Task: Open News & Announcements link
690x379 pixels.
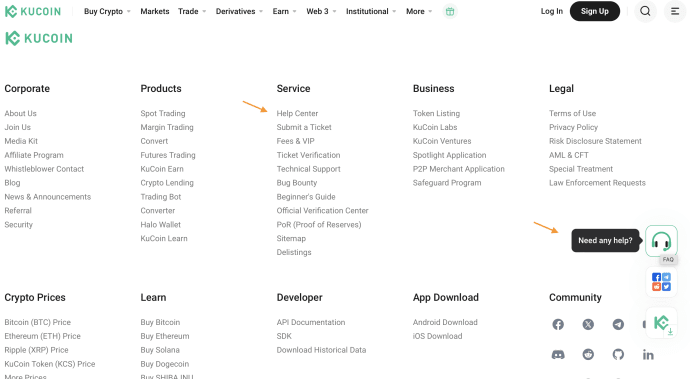Action: 48,197
